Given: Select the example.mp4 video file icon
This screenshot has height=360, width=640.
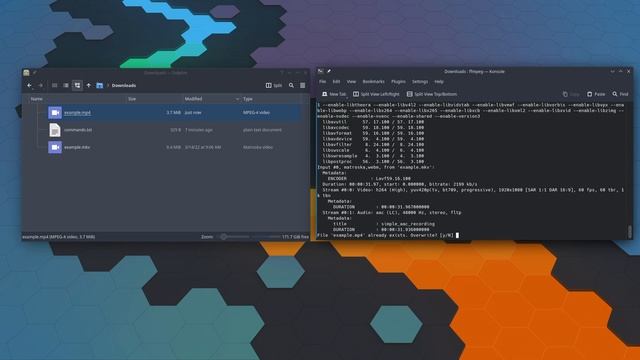Looking at the screenshot, I should click(55, 113).
